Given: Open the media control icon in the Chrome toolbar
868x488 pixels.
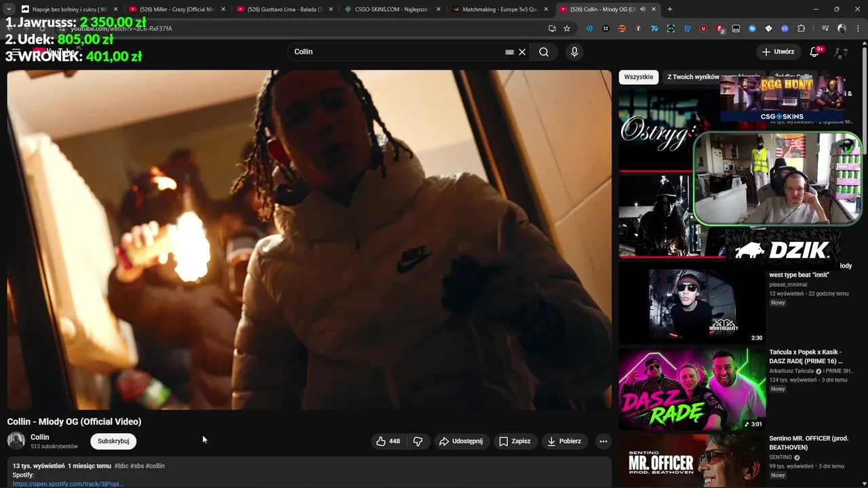Looking at the screenshot, I should pos(825,28).
